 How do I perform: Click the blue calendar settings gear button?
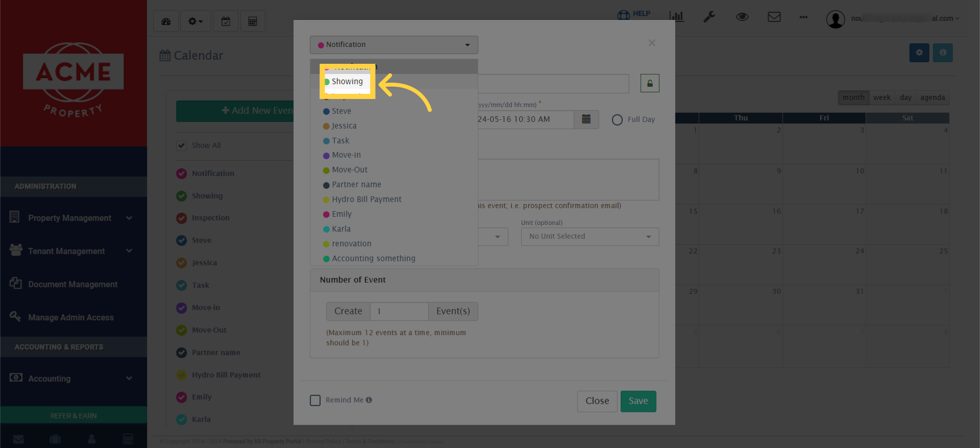(x=919, y=53)
